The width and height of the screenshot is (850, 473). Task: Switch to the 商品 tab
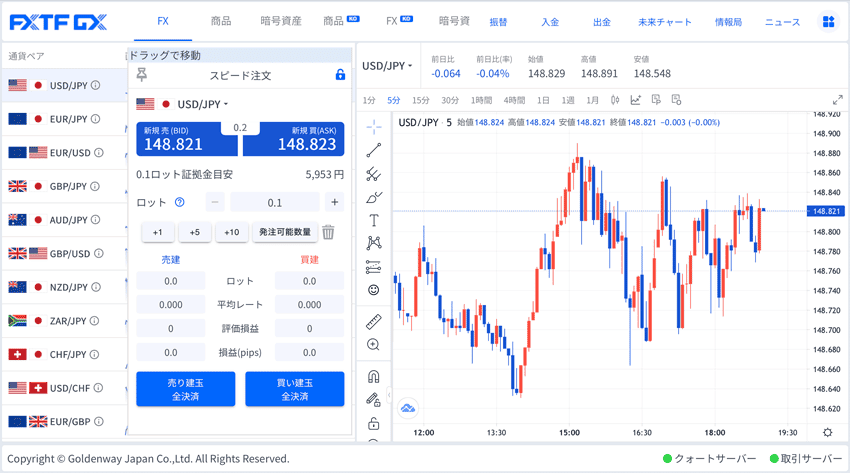pyautogui.click(x=221, y=21)
